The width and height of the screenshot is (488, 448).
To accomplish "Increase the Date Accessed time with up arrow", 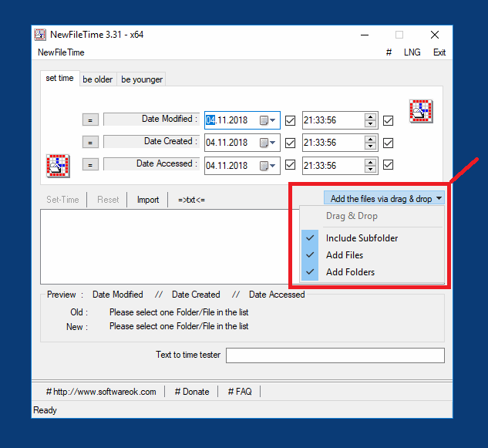I will (370, 162).
